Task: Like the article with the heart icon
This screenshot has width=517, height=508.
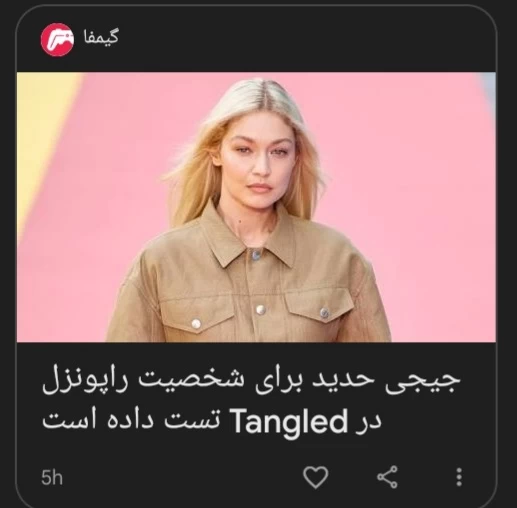Action: pyautogui.click(x=315, y=477)
